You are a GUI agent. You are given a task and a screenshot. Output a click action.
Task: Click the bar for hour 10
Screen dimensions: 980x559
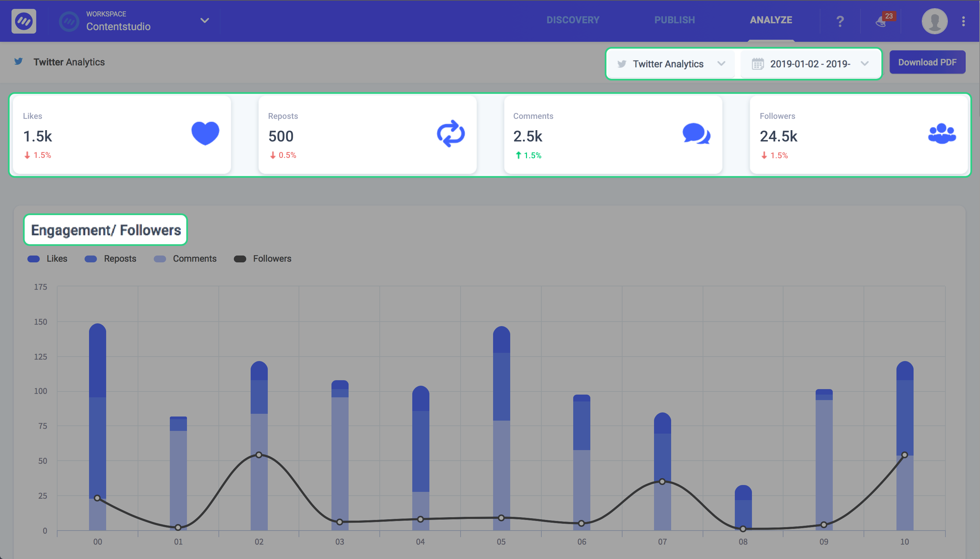pyautogui.click(x=904, y=446)
